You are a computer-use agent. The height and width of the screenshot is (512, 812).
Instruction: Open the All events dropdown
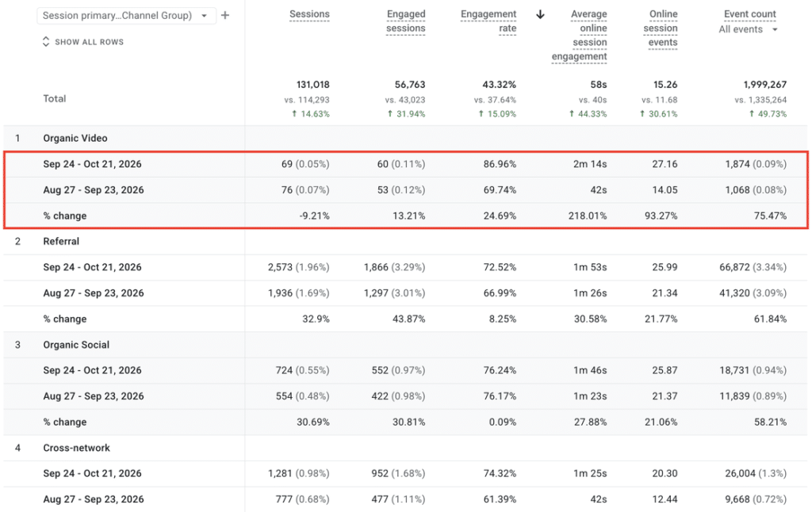[748, 29]
